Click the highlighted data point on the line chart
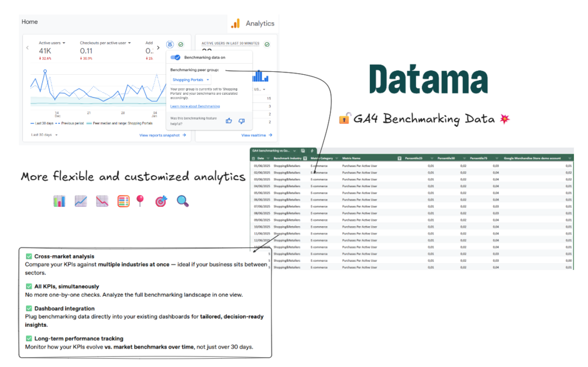The image size is (588, 367). [x=45, y=71]
